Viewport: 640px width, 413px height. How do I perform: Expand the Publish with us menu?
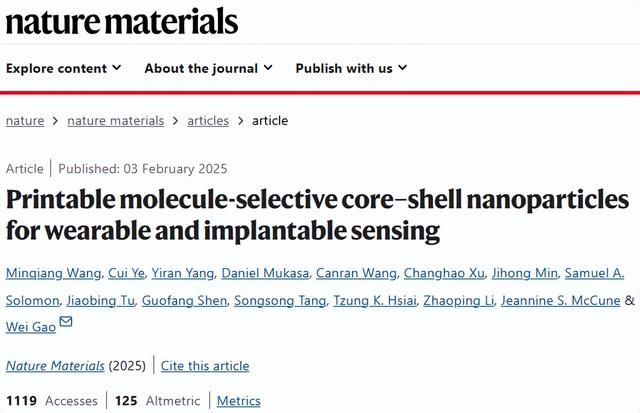(x=351, y=68)
